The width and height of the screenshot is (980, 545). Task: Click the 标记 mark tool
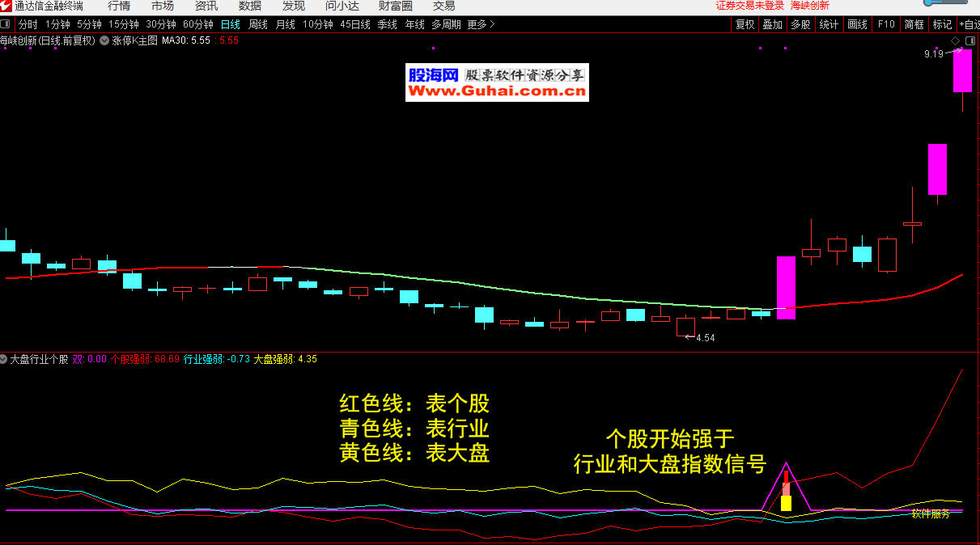942,24
